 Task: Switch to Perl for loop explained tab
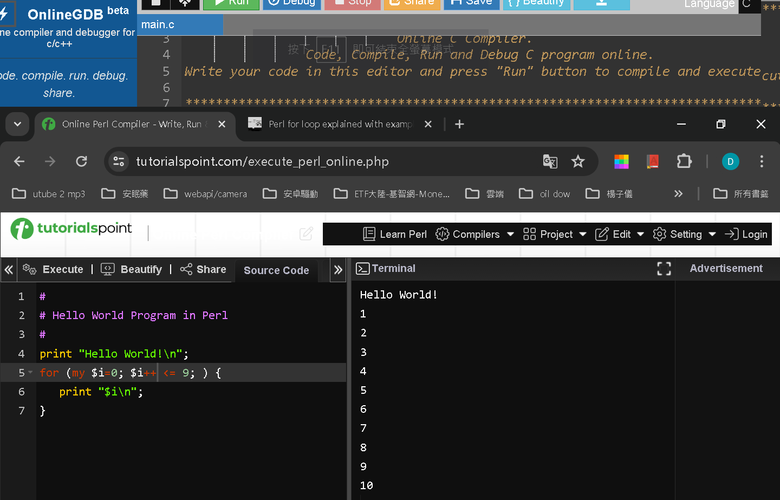(340, 124)
